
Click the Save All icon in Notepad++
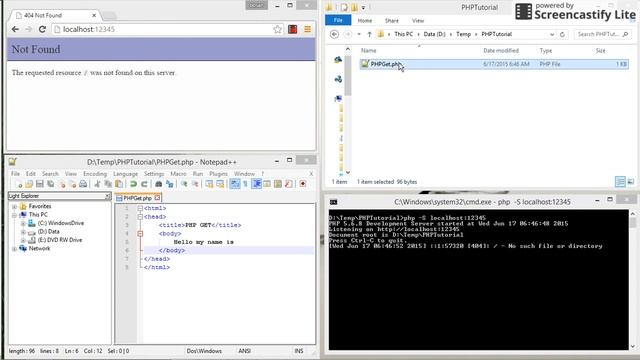pos(51,184)
